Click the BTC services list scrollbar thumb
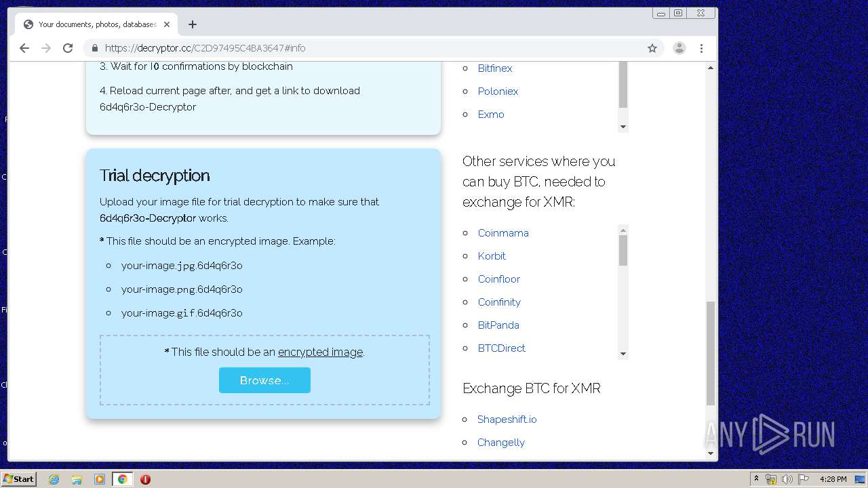Screen dimensions: 868x488 tap(623, 251)
